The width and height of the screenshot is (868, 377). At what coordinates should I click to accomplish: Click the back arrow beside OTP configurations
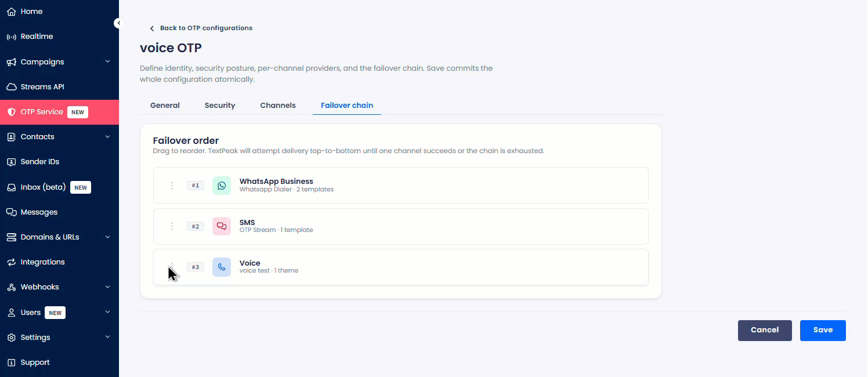point(152,28)
